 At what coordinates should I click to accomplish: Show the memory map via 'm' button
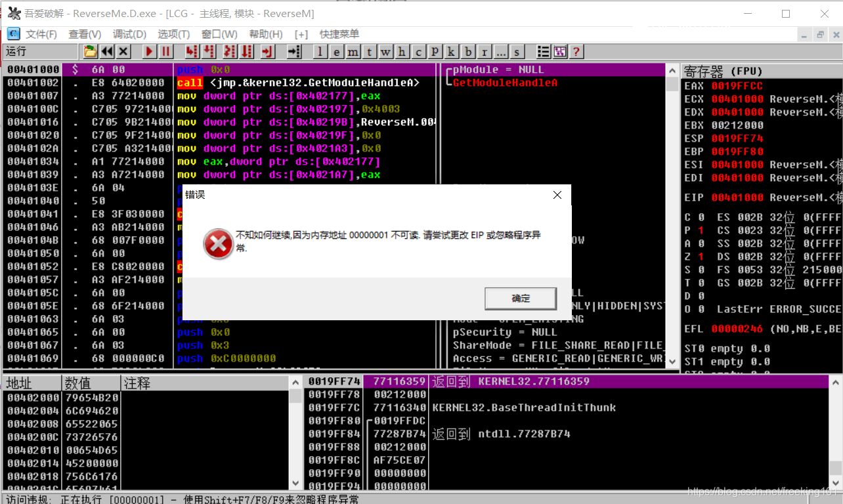pyautogui.click(x=353, y=52)
